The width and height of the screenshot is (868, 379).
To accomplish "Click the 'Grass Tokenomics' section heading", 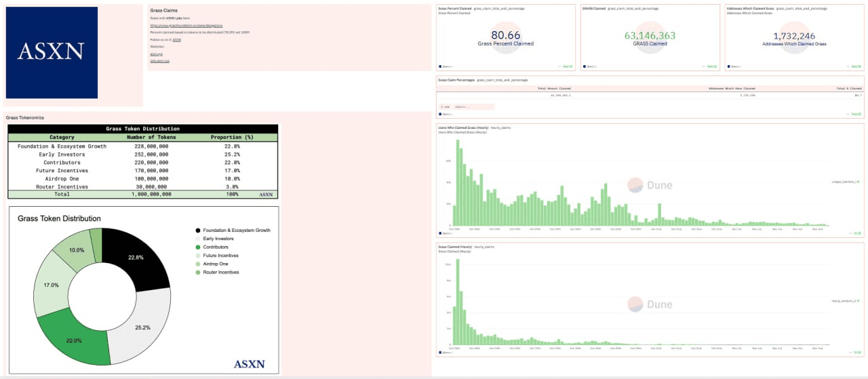I will point(24,118).
